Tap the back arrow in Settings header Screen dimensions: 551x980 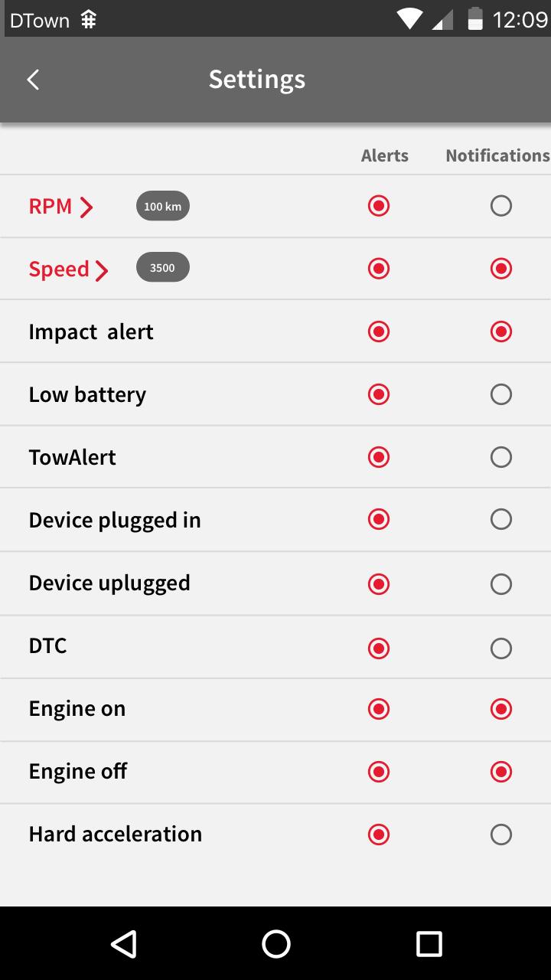(x=33, y=80)
